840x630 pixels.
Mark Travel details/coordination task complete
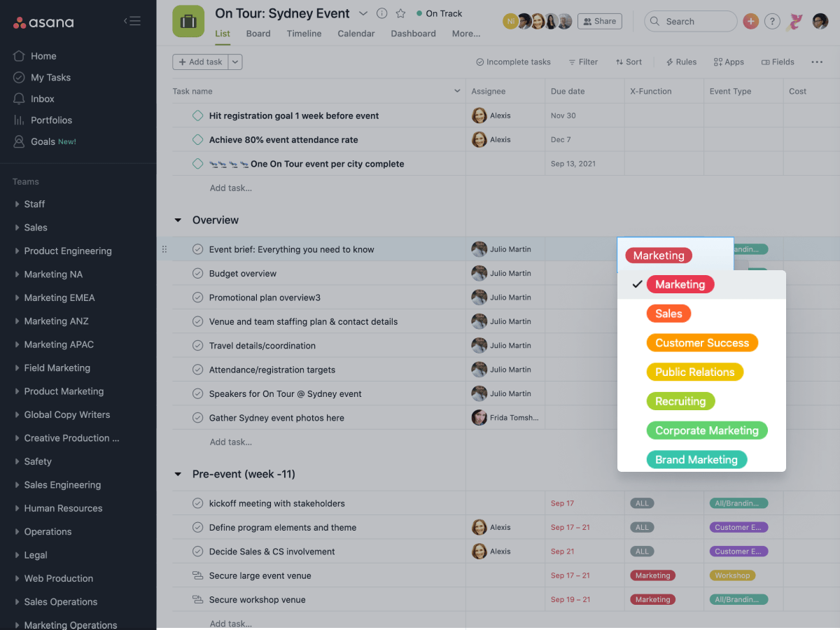[x=197, y=346]
